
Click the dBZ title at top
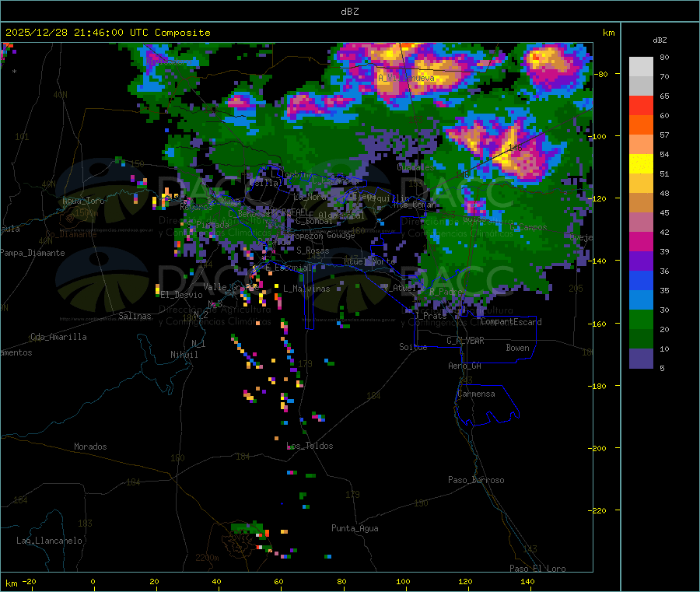coord(349,12)
